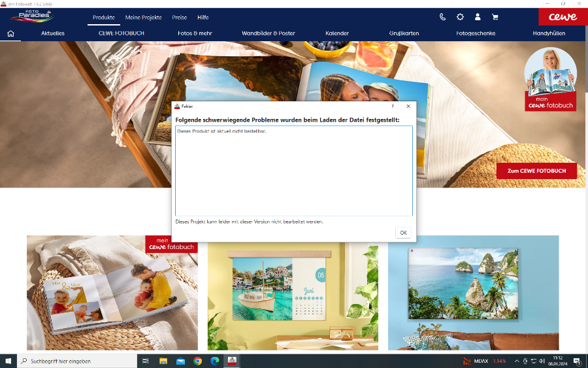Click the error message text area

pos(294,171)
